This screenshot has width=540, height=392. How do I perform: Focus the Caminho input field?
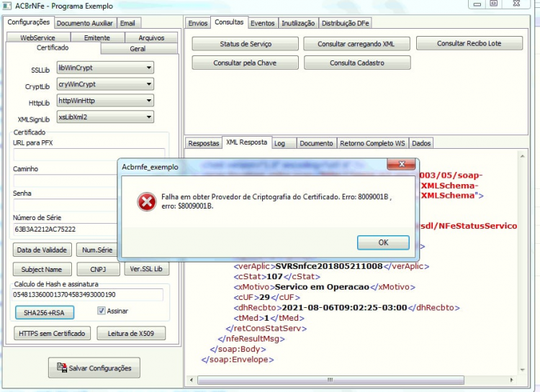pos(66,180)
